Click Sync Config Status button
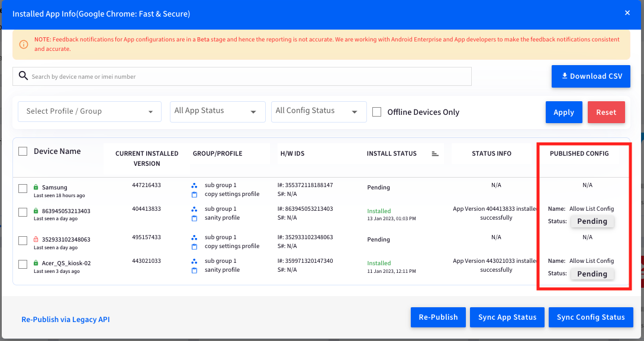 point(591,317)
